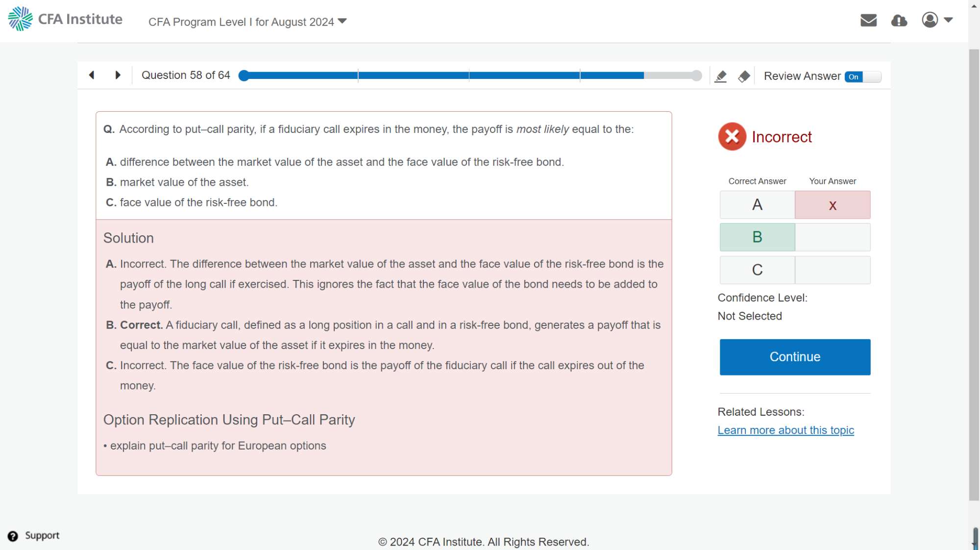Open the user profile account icon
980x550 pixels.
(x=930, y=20)
